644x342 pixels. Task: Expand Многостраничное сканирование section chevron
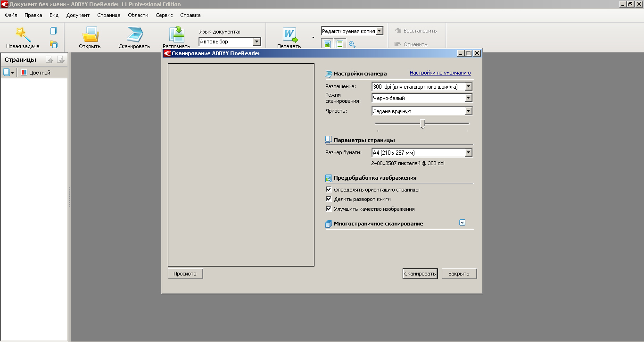462,223
